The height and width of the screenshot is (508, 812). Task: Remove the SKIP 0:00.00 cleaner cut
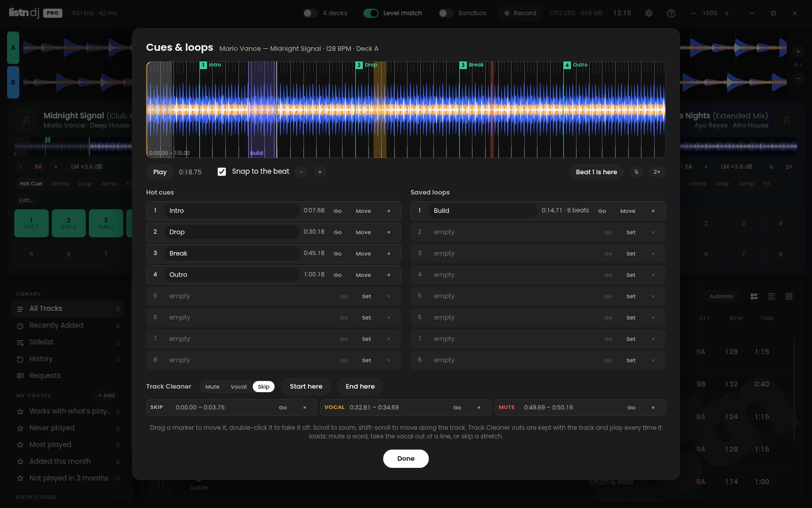[304, 407]
